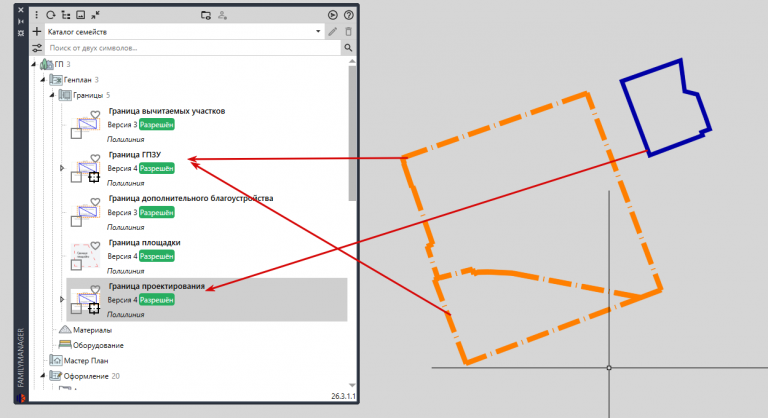Collapse the ГП tree node
The height and width of the screenshot is (418, 768).
pos(34,64)
